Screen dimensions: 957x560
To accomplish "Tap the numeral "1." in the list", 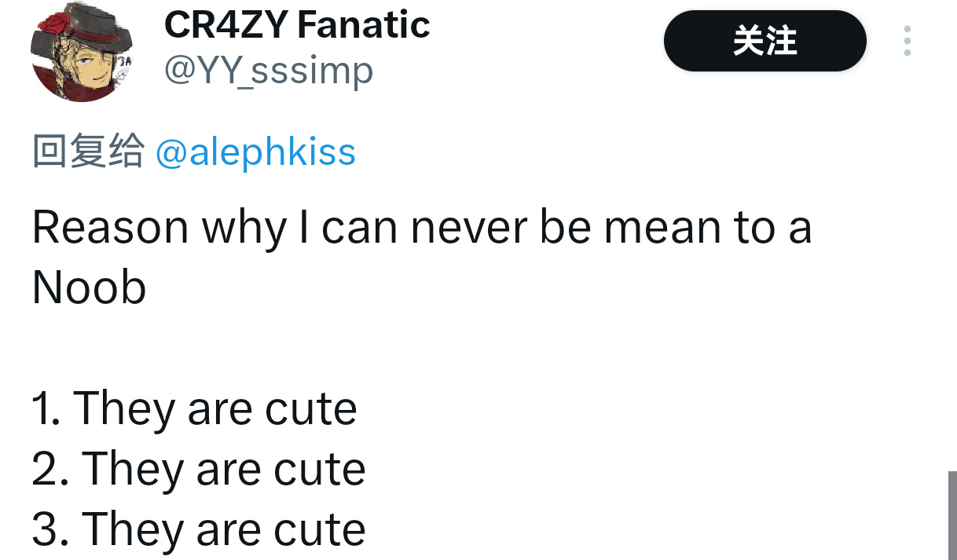I will click(47, 408).
